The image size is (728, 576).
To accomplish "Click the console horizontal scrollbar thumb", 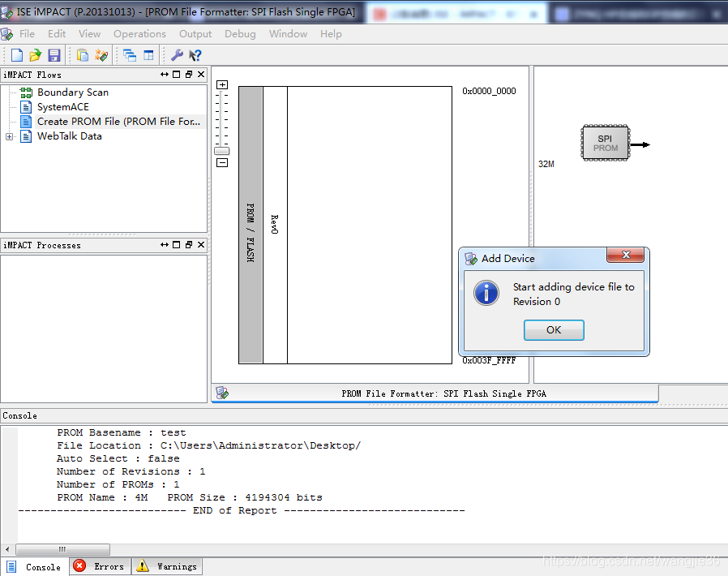I will pyautogui.click(x=62, y=549).
